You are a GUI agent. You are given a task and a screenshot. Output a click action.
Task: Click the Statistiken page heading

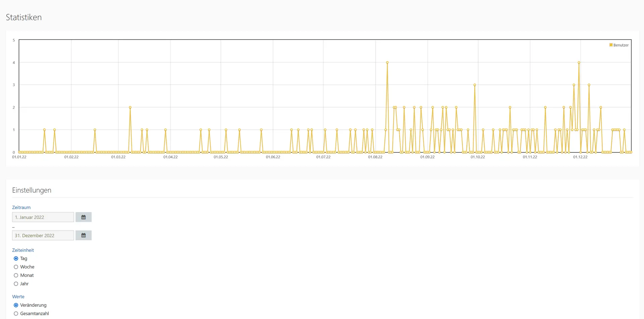click(24, 17)
